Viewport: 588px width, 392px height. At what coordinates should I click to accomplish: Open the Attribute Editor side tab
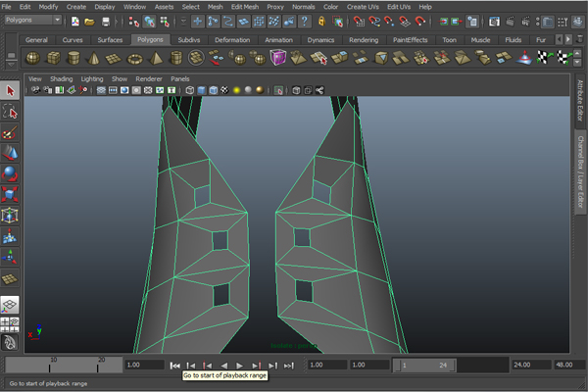click(x=580, y=101)
